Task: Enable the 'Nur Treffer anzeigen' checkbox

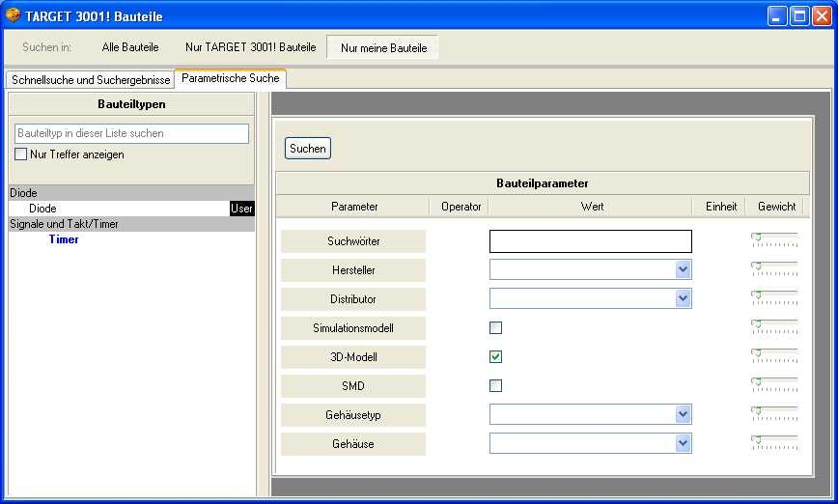Action: tap(20, 154)
